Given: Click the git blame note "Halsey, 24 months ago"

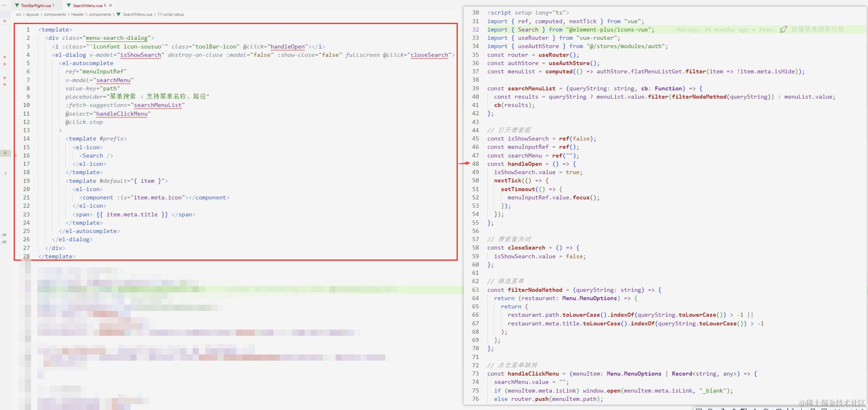Looking at the screenshot, I should click(x=712, y=29).
